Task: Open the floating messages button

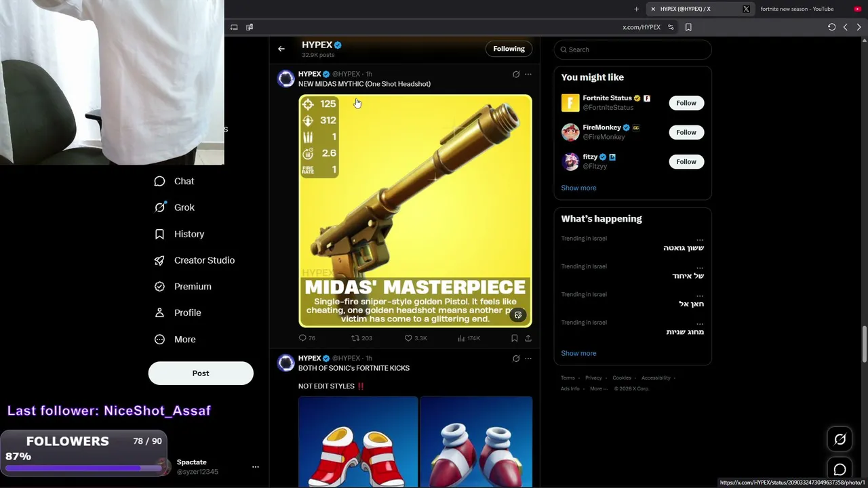Action: click(x=840, y=470)
